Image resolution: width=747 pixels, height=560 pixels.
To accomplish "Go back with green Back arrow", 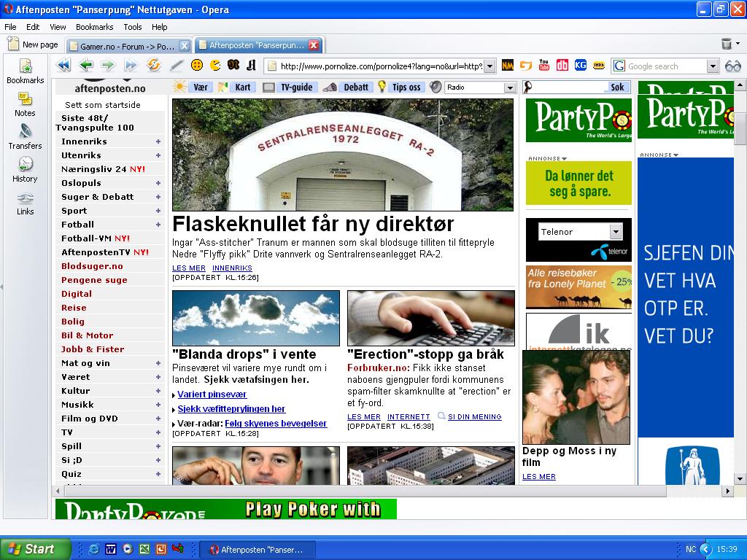I will pos(86,65).
